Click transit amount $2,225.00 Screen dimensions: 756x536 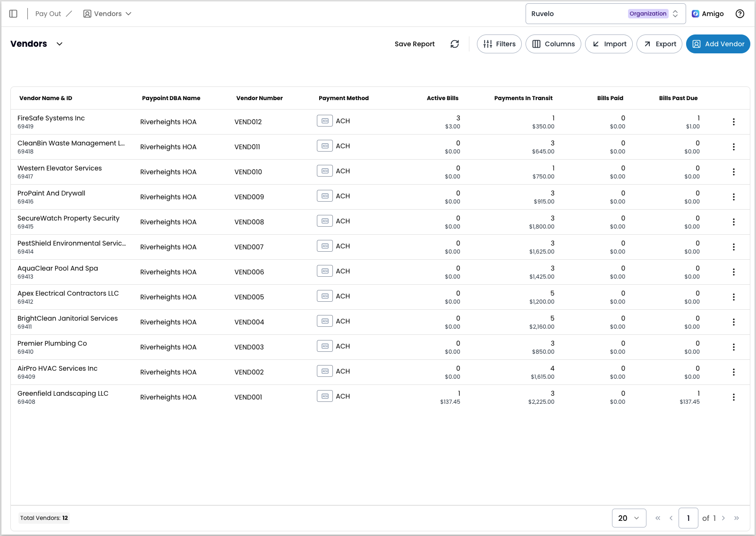pyautogui.click(x=541, y=402)
